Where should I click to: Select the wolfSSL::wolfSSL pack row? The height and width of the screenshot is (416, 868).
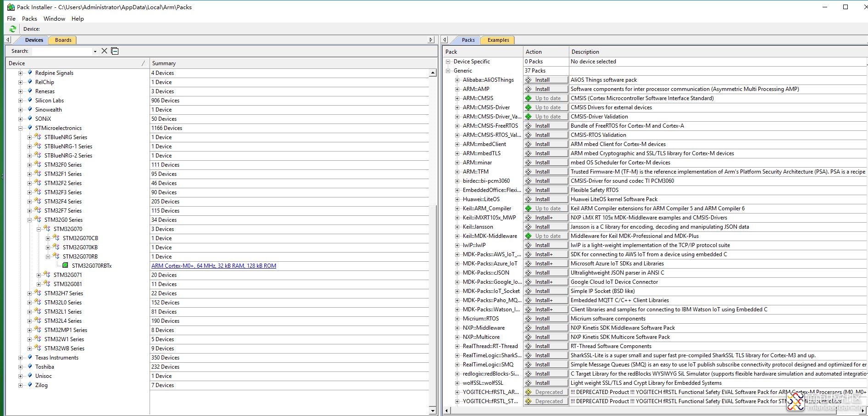(483, 383)
